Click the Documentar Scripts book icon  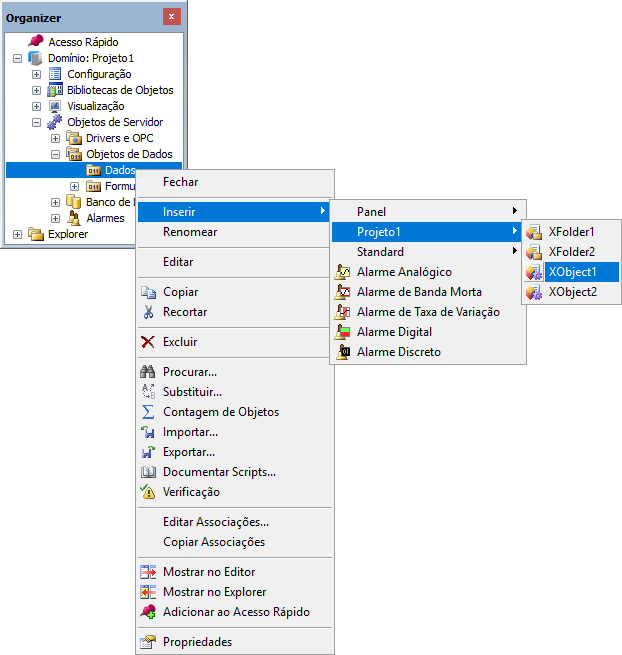[x=148, y=472]
